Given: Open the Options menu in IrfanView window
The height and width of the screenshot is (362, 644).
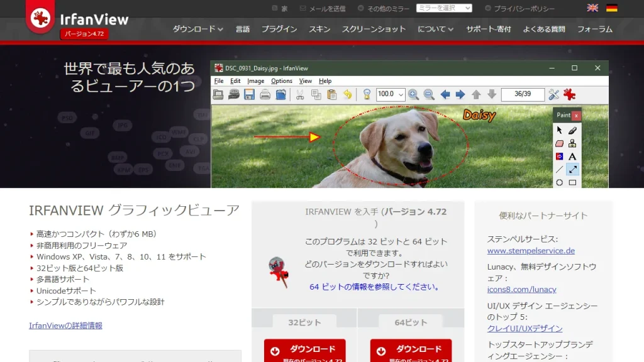Looking at the screenshot, I should pos(282,81).
